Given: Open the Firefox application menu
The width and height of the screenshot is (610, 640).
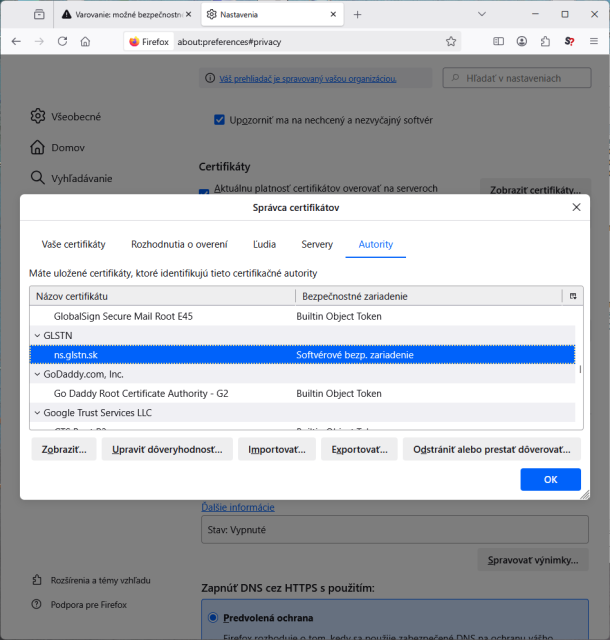Looking at the screenshot, I should (x=592, y=41).
